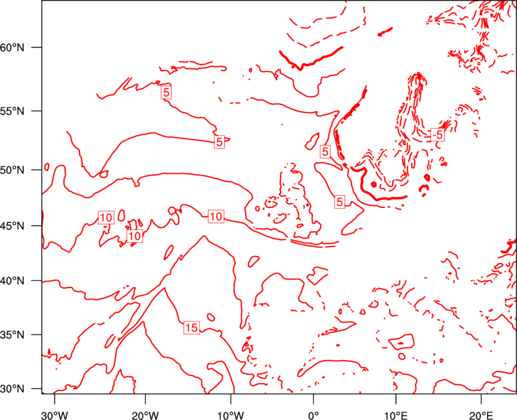Select the 15 contour label box
The height and width of the screenshot is (420, 517).
pos(191,328)
